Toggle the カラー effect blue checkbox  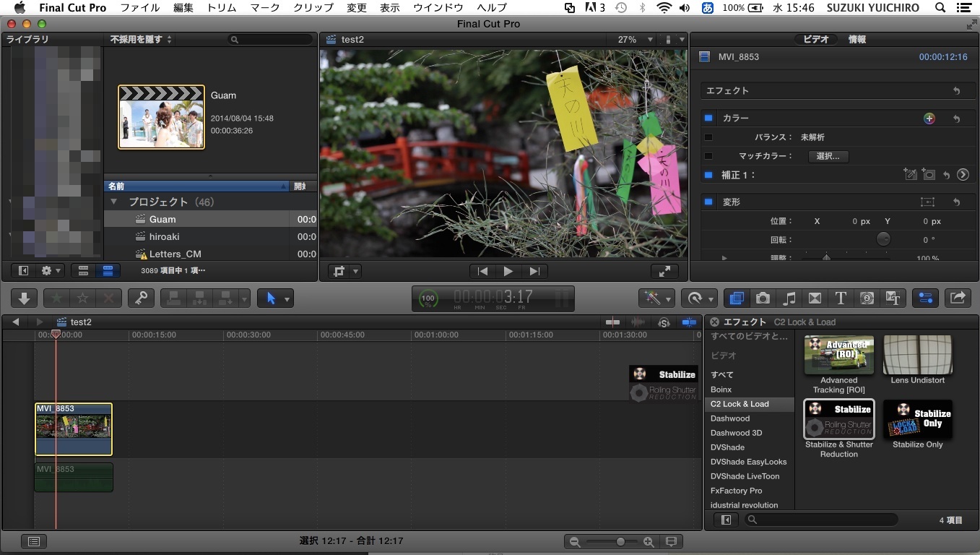pyautogui.click(x=708, y=118)
